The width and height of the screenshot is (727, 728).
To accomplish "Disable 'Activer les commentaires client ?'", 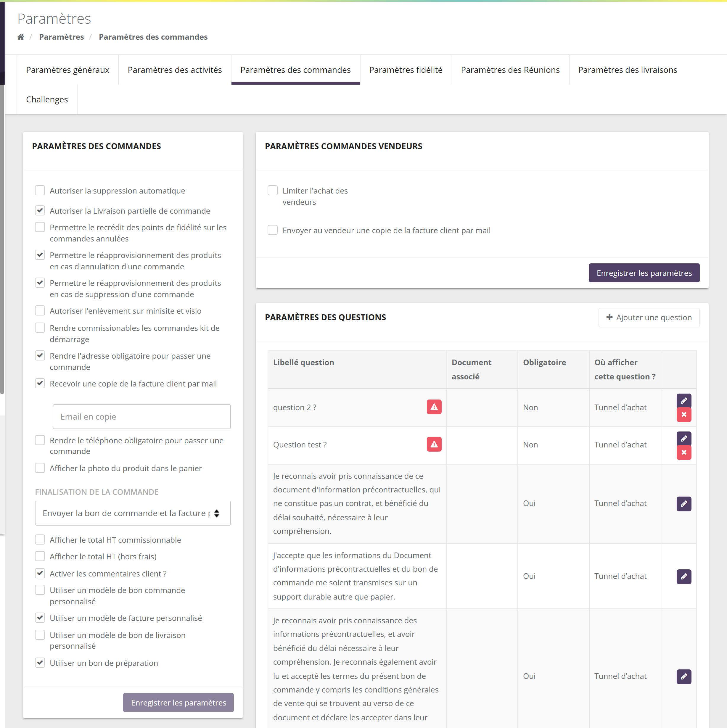I will [40, 573].
